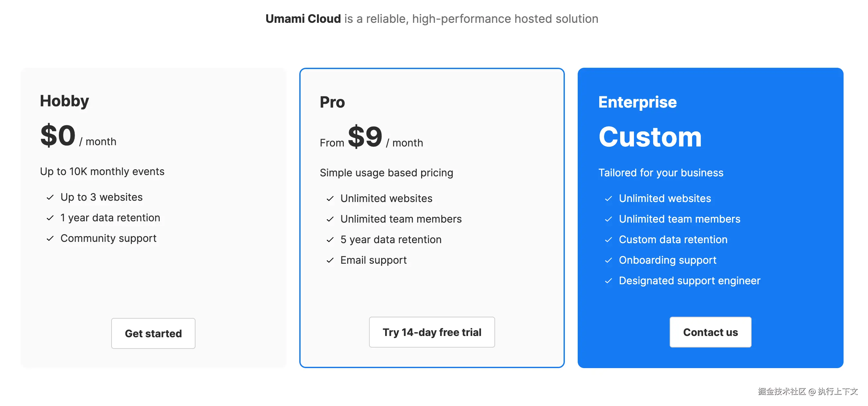Click the Umami Cloud bold heading text

[x=303, y=19]
